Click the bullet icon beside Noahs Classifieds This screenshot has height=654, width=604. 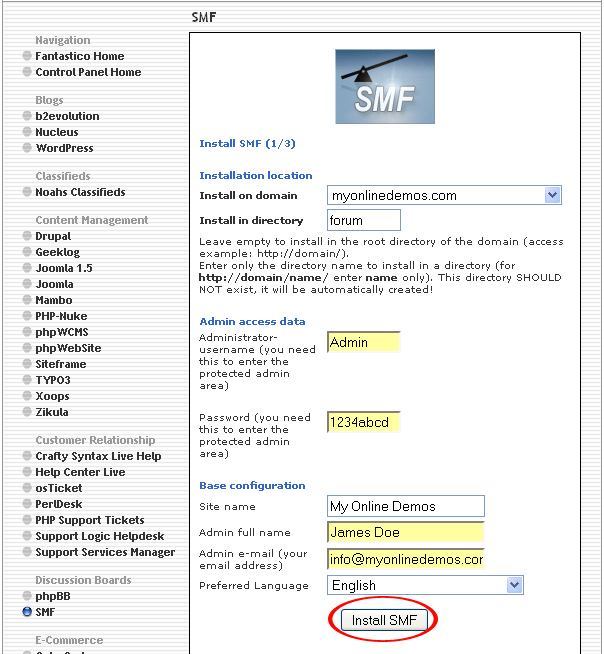coord(27,191)
